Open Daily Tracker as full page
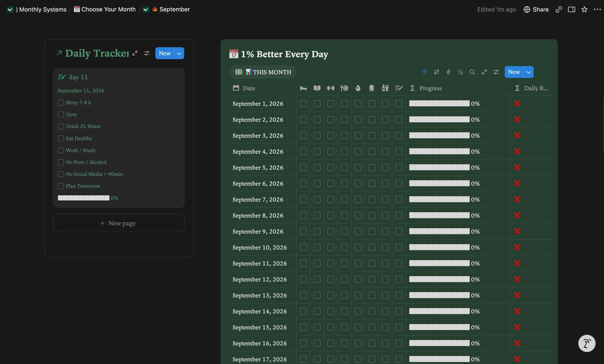 135,53
